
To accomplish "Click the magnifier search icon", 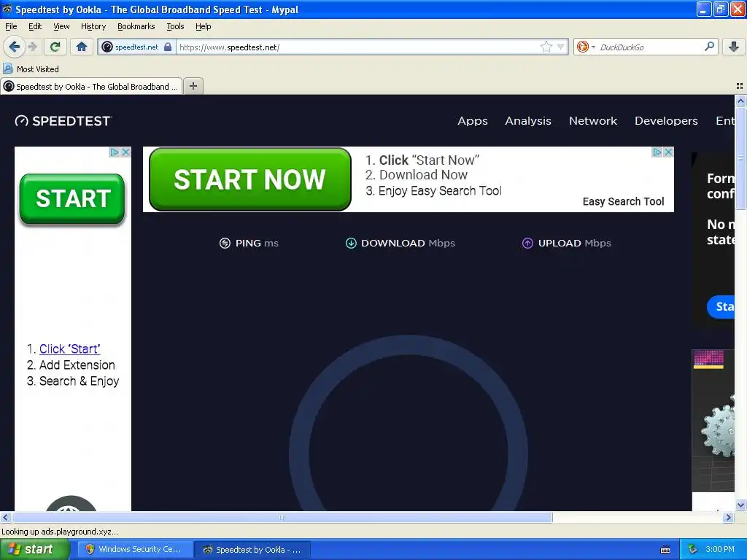I will click(x=709, y=46).
